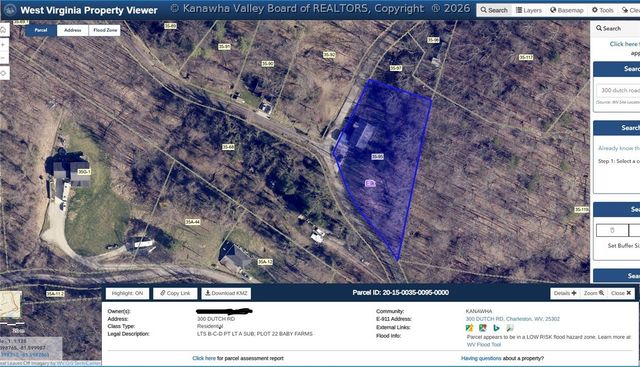Viewport: 640px width, 367px height.
Task: Click the locate-me target icon
Action: [x=3, y=73]
